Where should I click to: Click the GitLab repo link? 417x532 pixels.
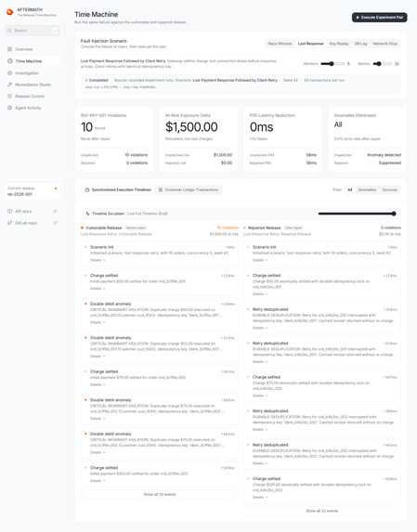[x=33, y=223]
